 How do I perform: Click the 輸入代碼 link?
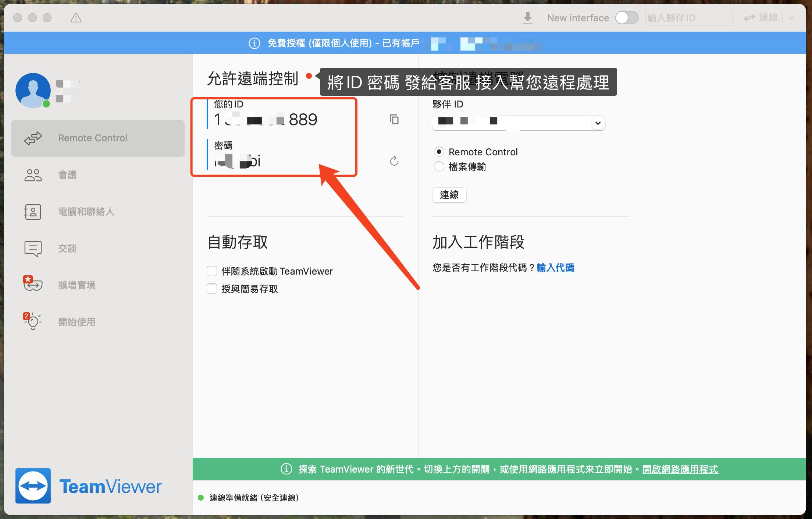(556, 268)
